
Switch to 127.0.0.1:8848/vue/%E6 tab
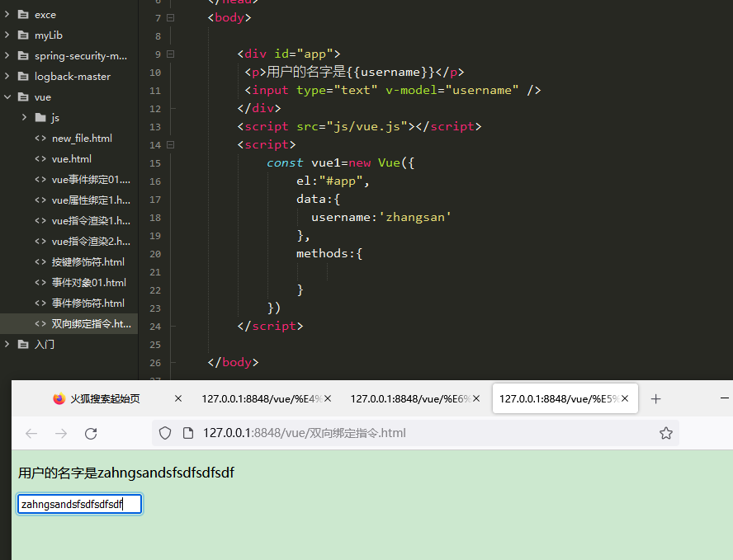410,399
